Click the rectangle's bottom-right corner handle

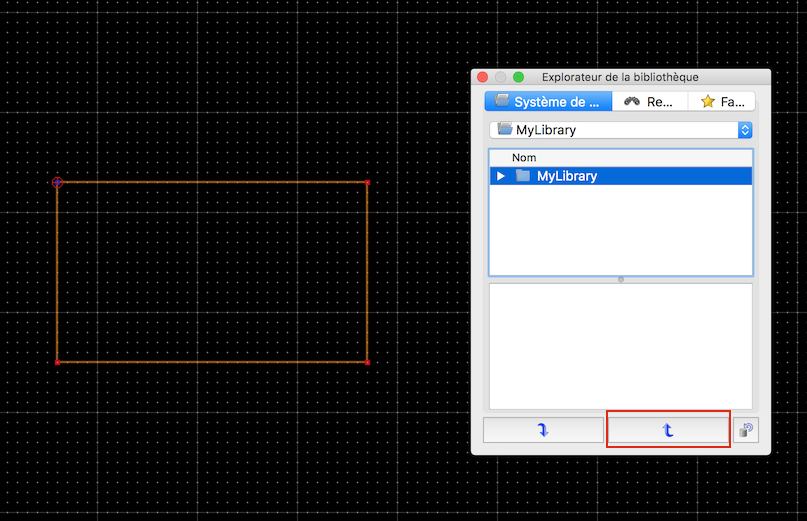(367, 362)
